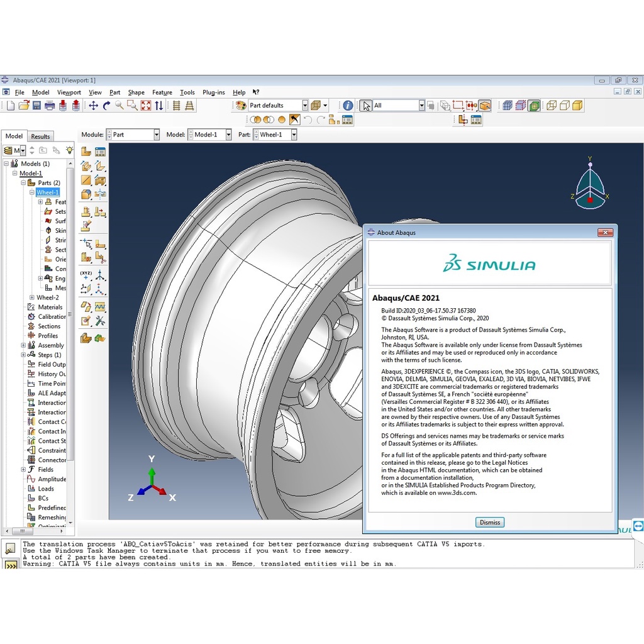Open the Query information tool

pos(347,106)
